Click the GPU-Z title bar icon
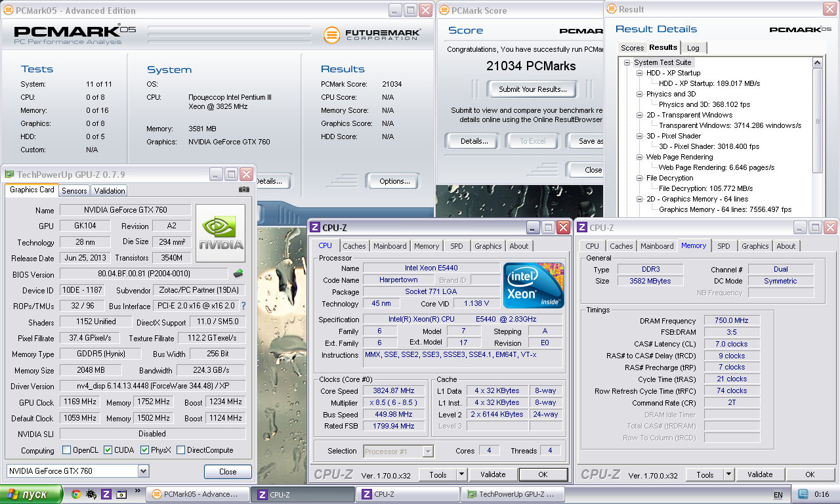 point(9,175)
